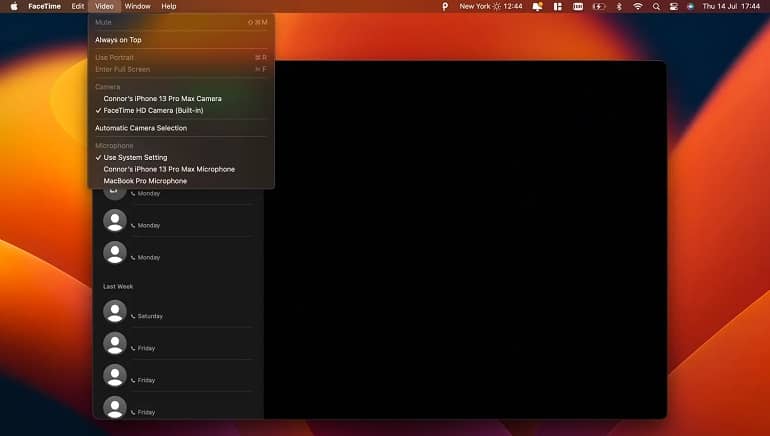Image resolution: width=770 pixels, height=436 pixels.
Task: Select Connor's iPhone 13 Pro Max Camera
Action: (x=181, y=99)
